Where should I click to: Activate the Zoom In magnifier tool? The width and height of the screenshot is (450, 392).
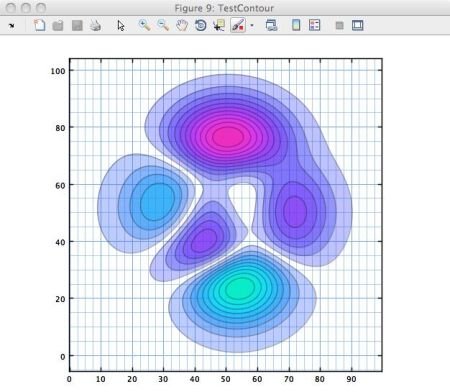coord(144,25)
